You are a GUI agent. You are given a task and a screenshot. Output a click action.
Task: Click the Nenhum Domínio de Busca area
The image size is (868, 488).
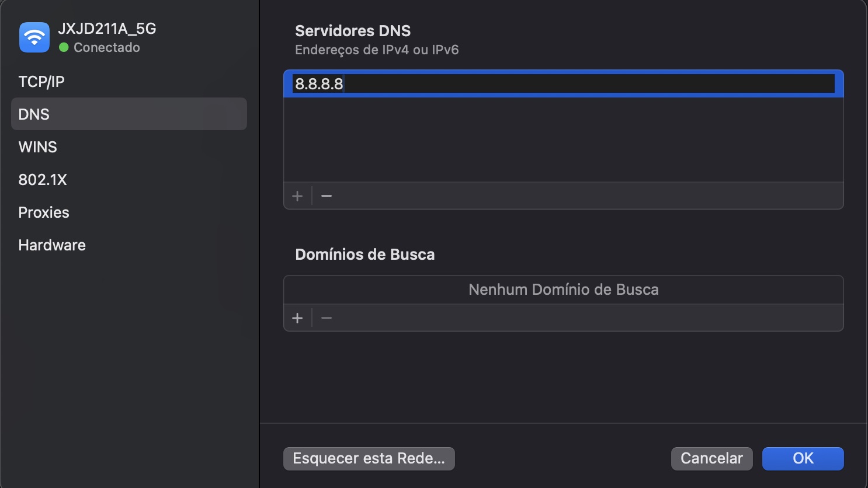point(563,289)
